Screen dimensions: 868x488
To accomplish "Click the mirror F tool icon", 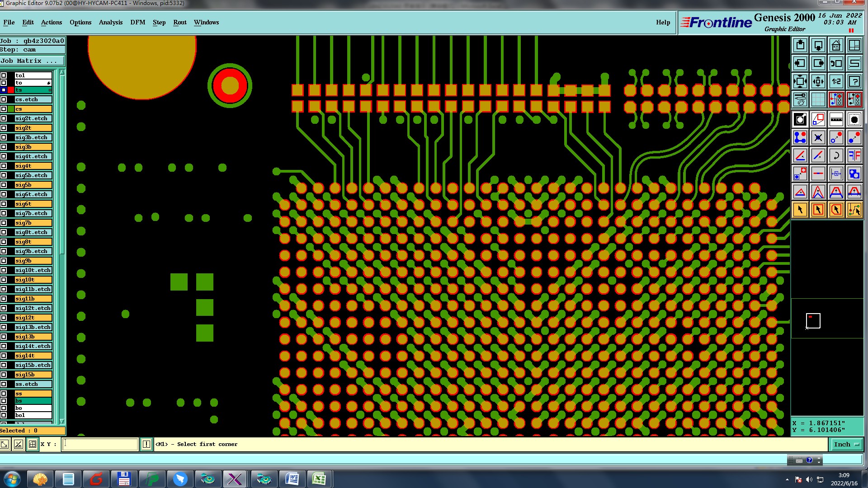I will (x=854, y=155).
